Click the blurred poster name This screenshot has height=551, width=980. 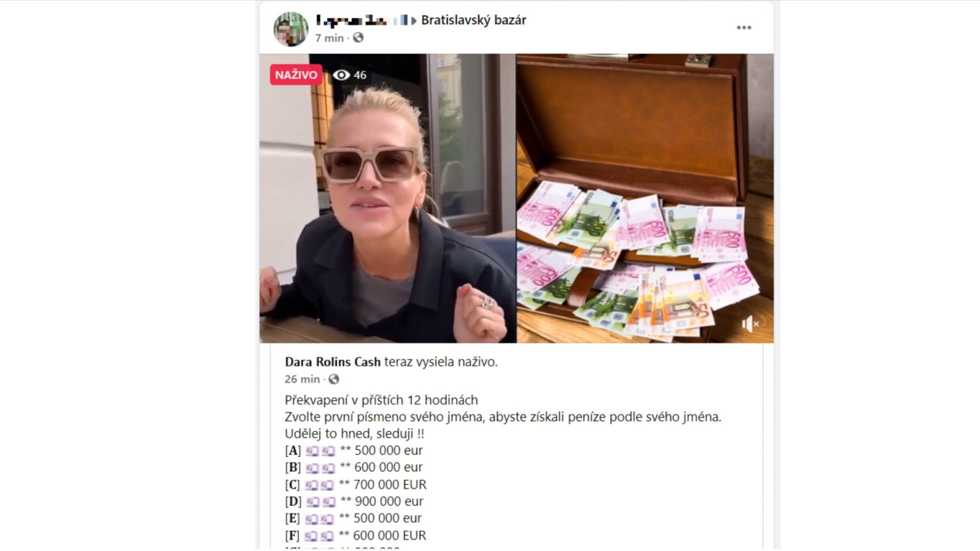pos(352,20)
